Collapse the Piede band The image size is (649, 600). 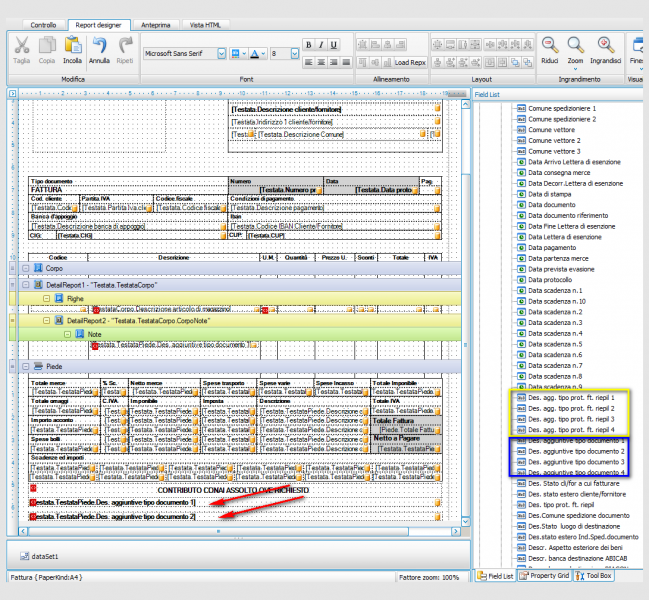point(26,367)
